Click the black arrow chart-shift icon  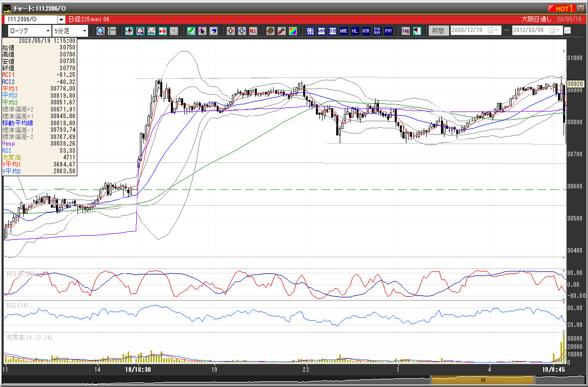417,31
